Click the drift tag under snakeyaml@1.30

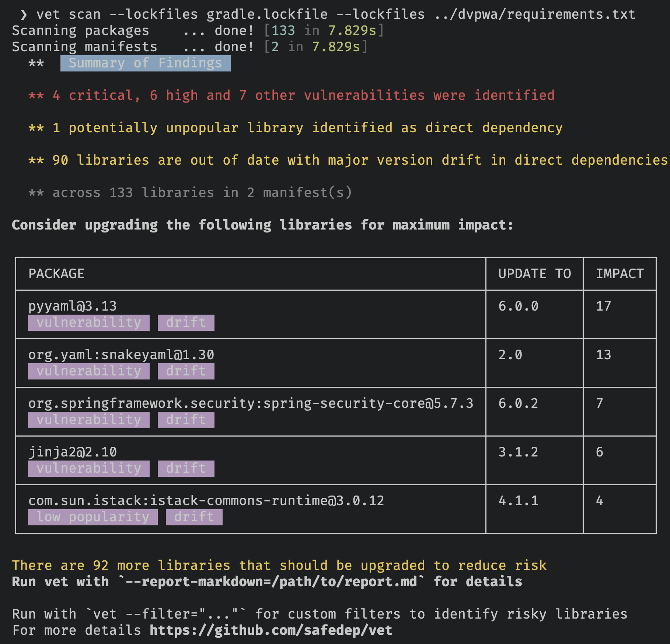click(x=186, y=371)
